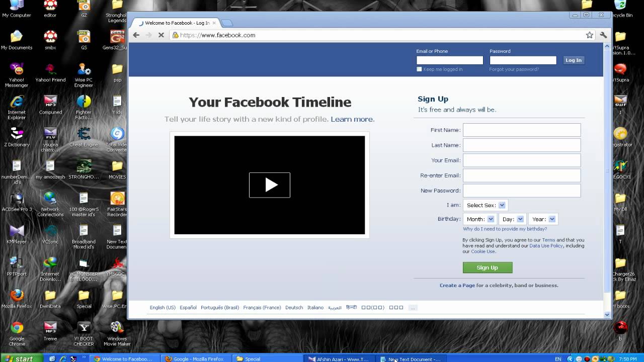Image resolution: width=644 pixels, height=362 pixels.
Task: Follow the Learn more link
Action: point(352,119)
